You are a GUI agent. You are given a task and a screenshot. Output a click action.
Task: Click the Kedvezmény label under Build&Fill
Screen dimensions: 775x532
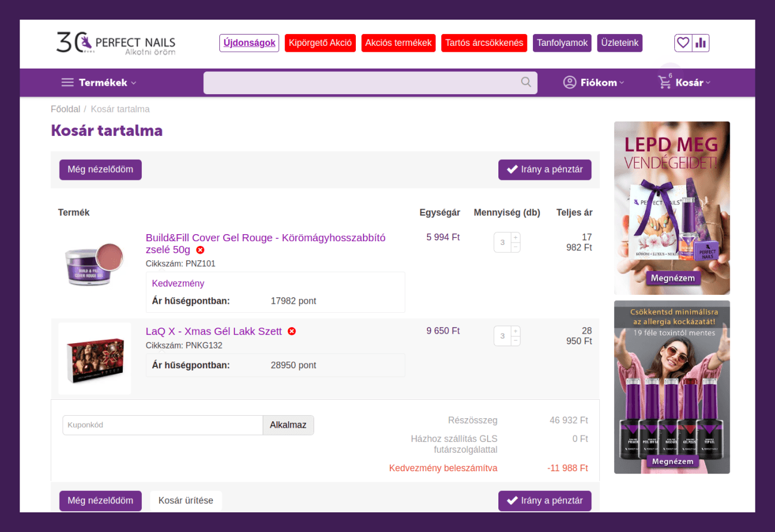coord(178,284)
